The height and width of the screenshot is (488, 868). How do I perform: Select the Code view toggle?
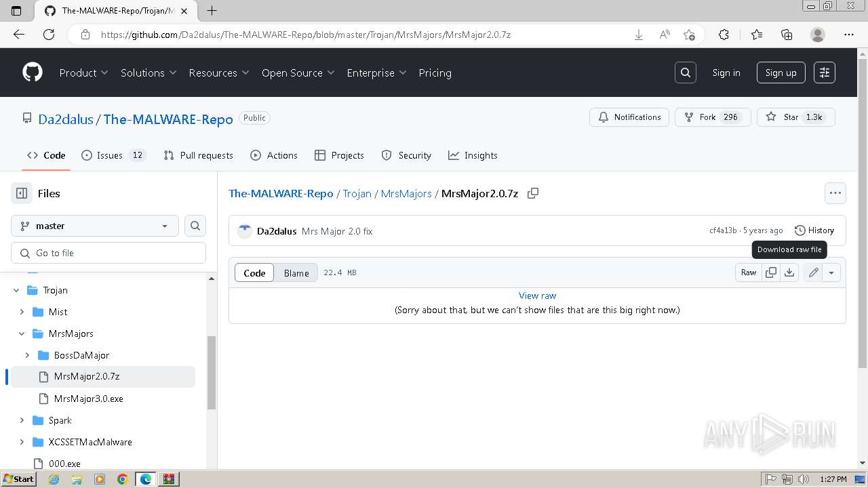[x=254, y=272]
